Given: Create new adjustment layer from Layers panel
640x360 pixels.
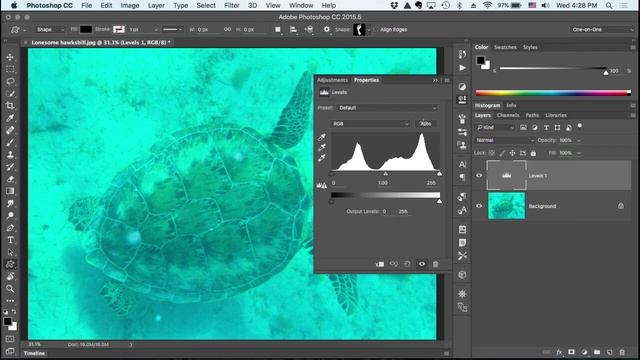Looking at the screenshot, I should click(x=584, y=352).
